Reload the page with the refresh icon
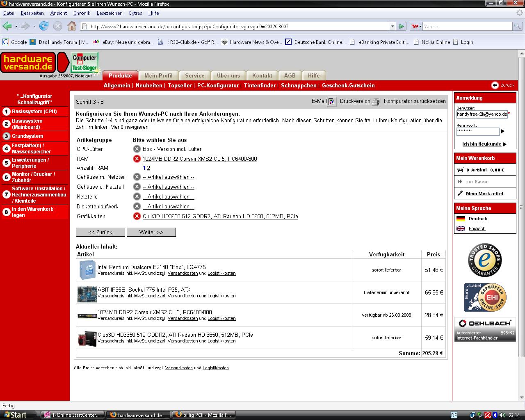 pyautogui.click(x=44, y=26)
